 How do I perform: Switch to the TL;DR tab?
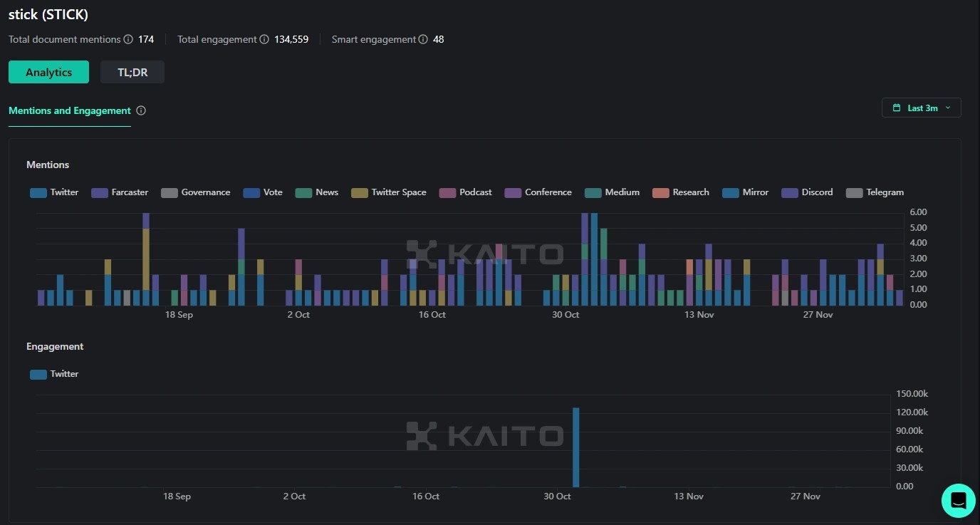coord(132,72)
